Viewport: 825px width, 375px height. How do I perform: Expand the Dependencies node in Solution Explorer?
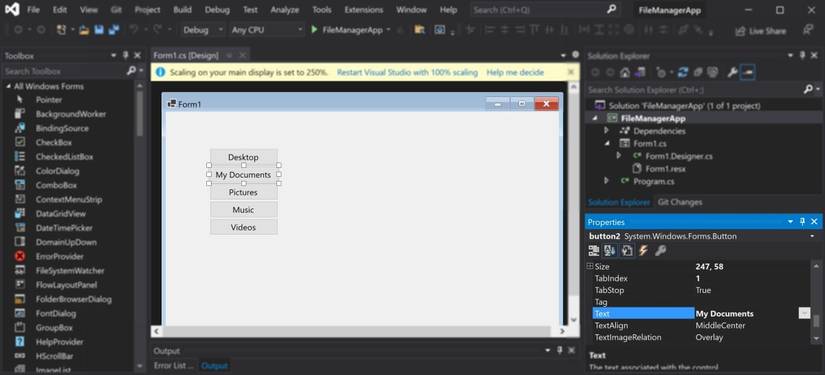(x=607, y=130)
